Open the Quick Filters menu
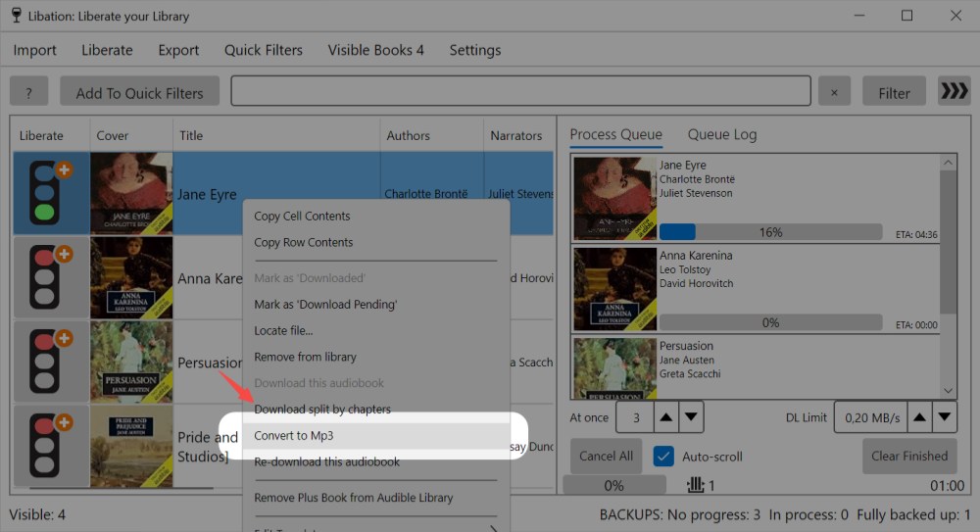The image size is (980, 532). (x=263, y=50)
